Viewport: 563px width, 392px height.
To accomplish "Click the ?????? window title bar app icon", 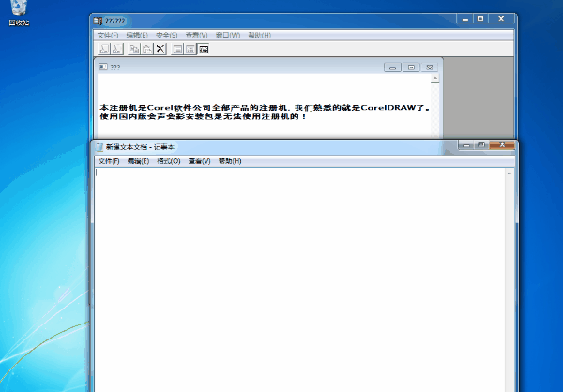I will pos(98,21).
